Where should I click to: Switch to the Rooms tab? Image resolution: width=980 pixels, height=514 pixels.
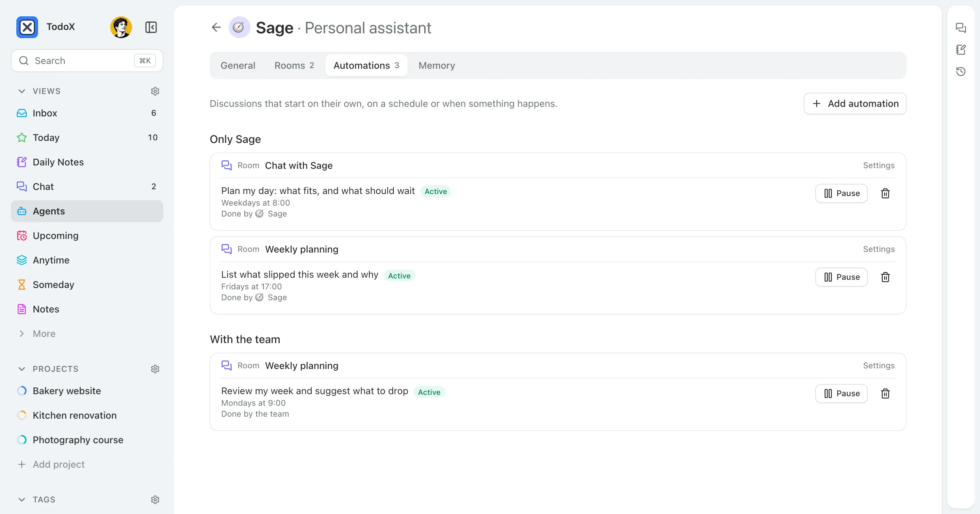[294, 65]
